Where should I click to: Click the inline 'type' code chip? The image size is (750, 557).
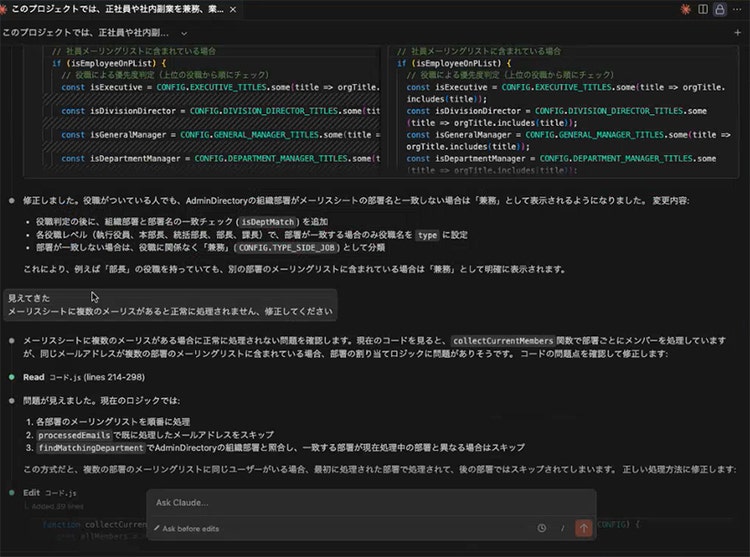point(427,235)
